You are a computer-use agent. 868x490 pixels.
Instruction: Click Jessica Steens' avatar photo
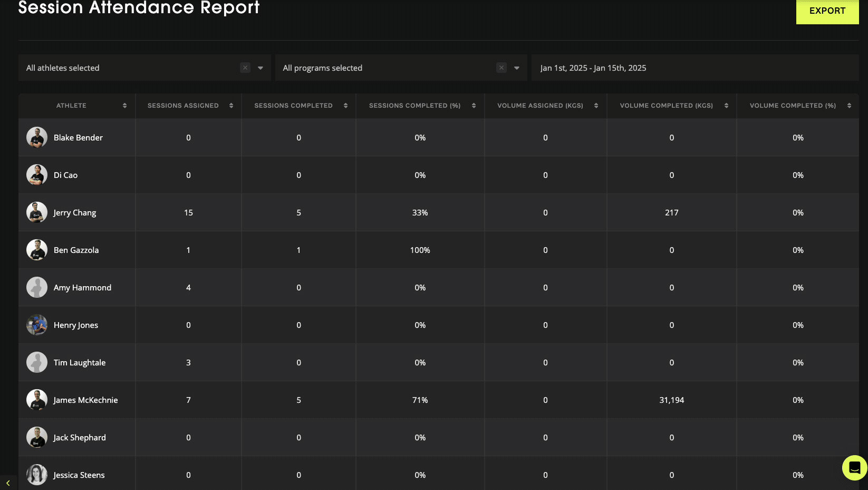click(37, 475)
